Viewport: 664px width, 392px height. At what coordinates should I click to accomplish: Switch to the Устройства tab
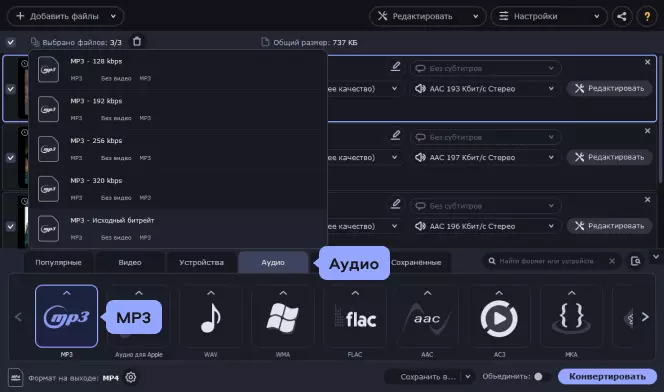(x=202, y=262)
